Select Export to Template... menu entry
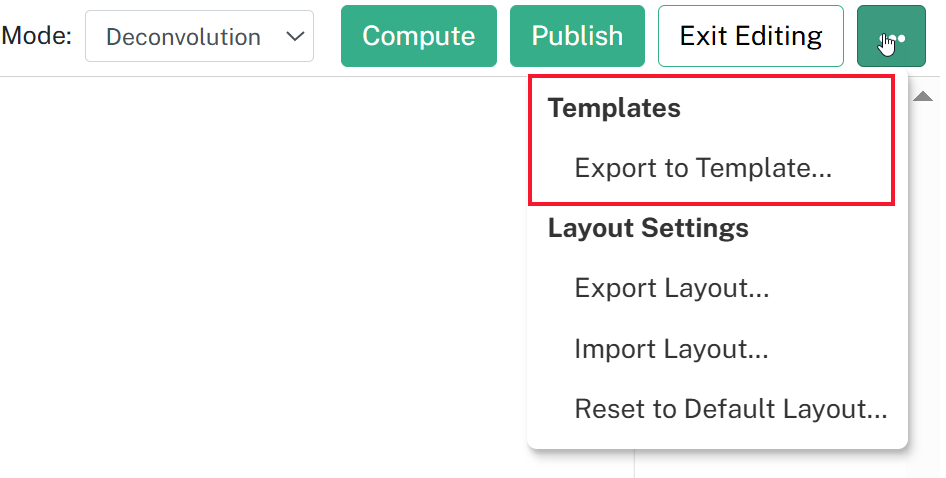This screenshot has height=478, width=946. (x=703, y=168)
